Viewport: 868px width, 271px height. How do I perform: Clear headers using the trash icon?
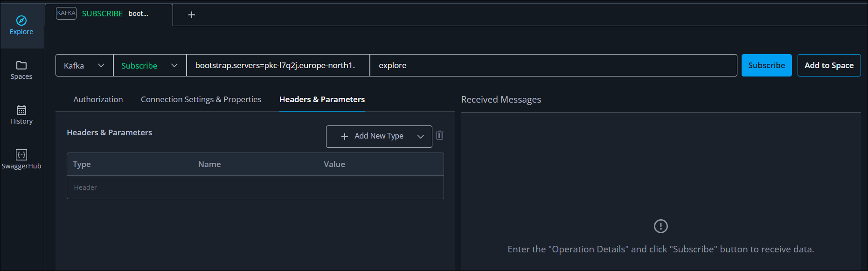coord(439,135)
